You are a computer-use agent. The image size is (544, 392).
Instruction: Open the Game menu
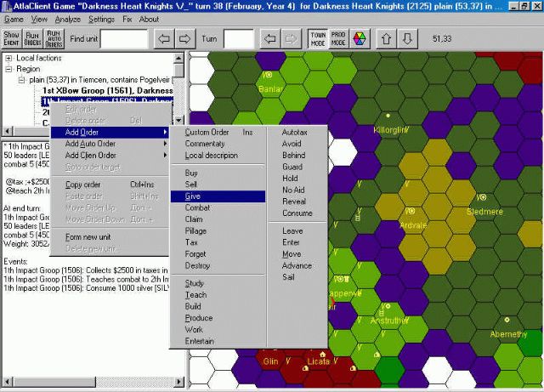[14, 20]
